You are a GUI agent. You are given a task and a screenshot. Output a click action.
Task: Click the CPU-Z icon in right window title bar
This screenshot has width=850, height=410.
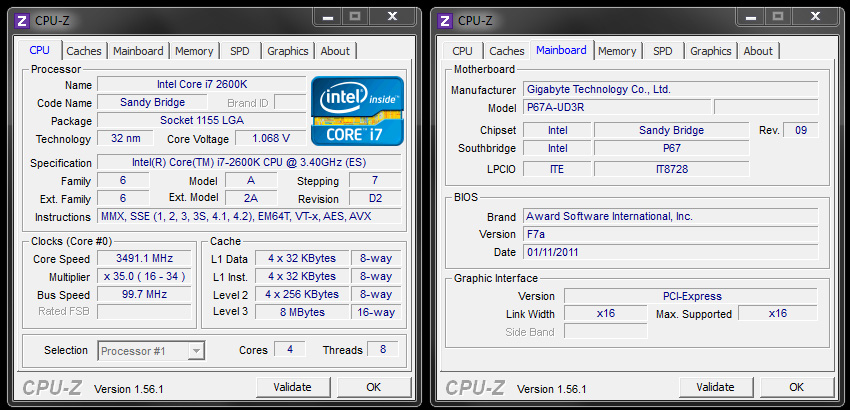click(445, 21)
